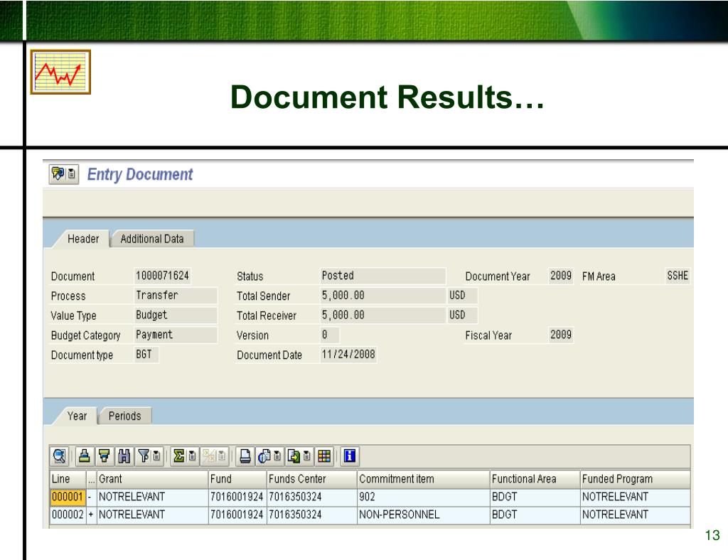
Task: Click the Total sigma icon
Action: tap(178, 456)
